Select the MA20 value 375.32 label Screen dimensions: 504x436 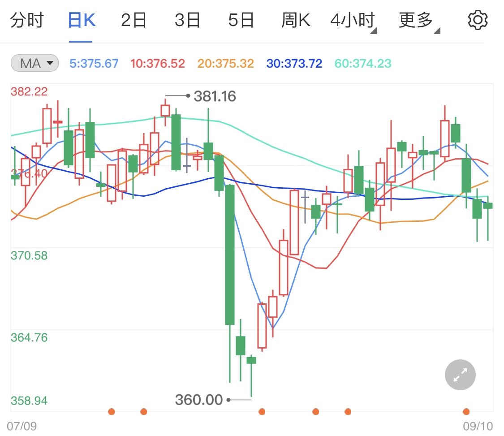(225, 64)
